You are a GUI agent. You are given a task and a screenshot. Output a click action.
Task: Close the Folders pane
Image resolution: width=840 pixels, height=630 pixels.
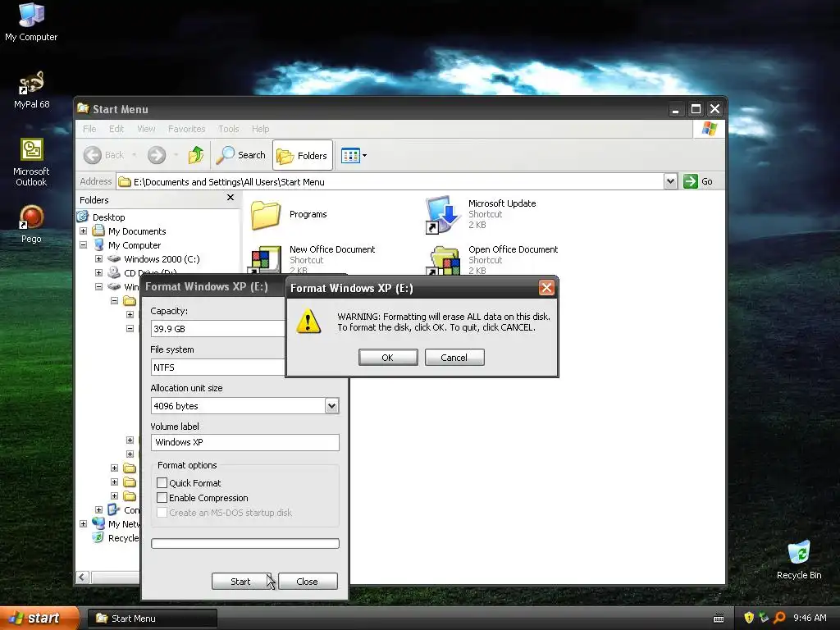click(x=231, y=198)
